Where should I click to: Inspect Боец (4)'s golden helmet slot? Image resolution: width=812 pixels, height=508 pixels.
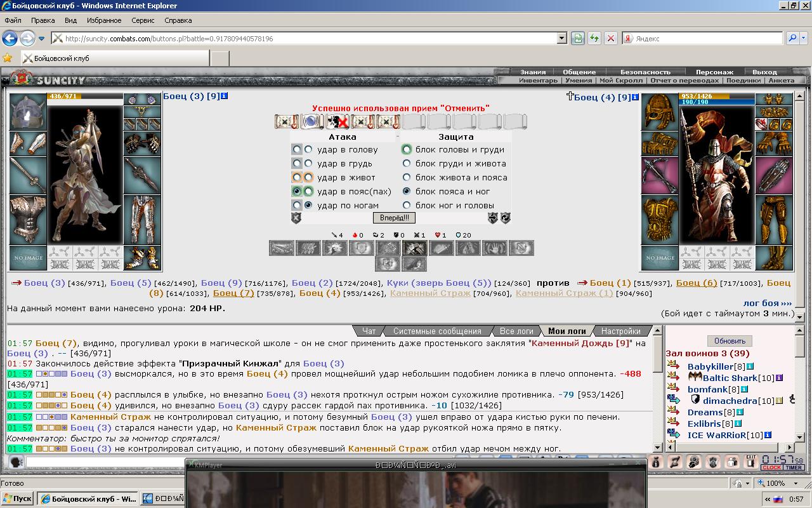point(660,112)
